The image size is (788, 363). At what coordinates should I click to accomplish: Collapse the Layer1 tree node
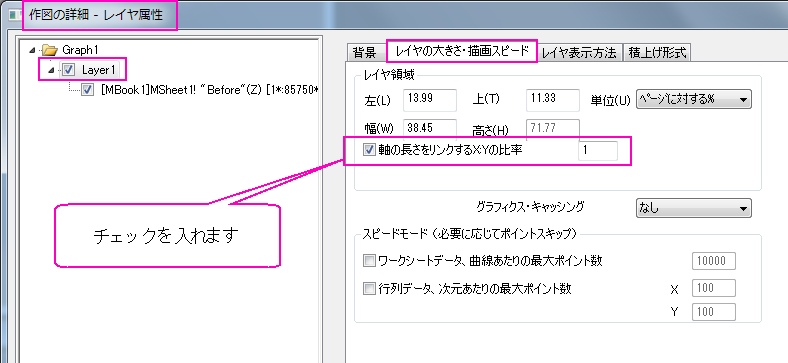[51, 70]
